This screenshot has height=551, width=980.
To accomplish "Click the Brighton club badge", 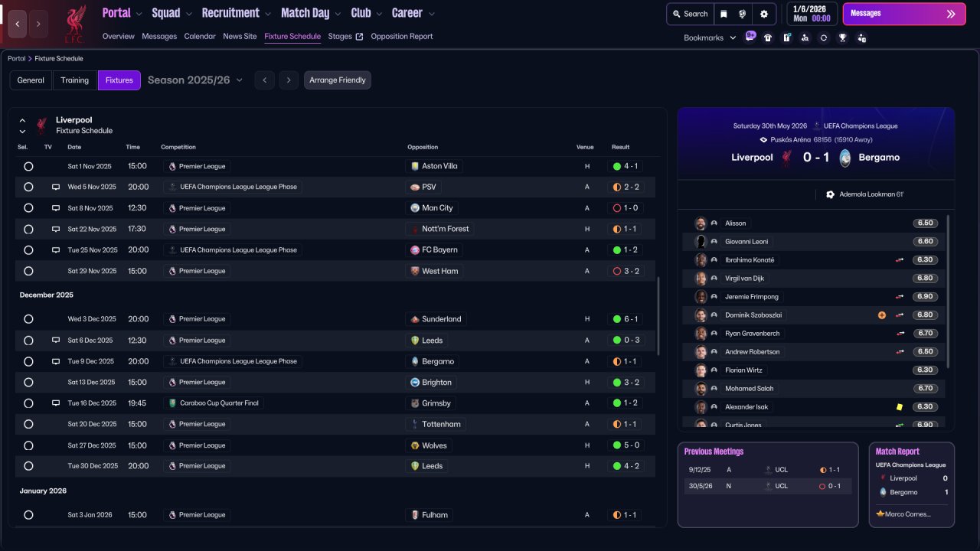I will point(415,382).
